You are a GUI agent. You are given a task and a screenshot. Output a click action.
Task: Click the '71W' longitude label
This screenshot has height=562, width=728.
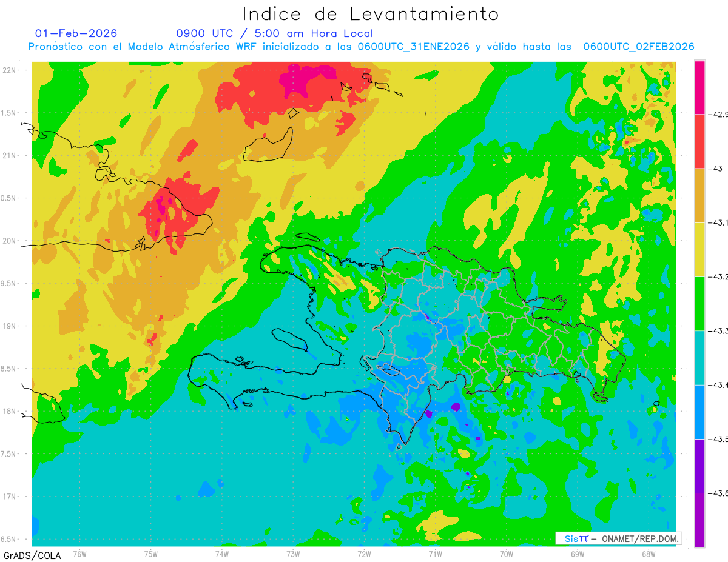tap(435, 553)
